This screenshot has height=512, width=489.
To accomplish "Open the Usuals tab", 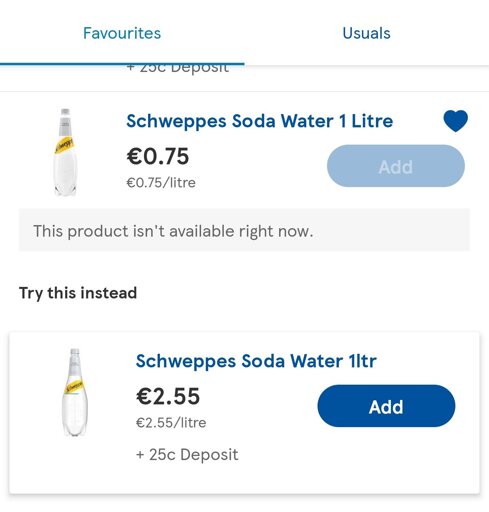I will [x=366, y=33].
